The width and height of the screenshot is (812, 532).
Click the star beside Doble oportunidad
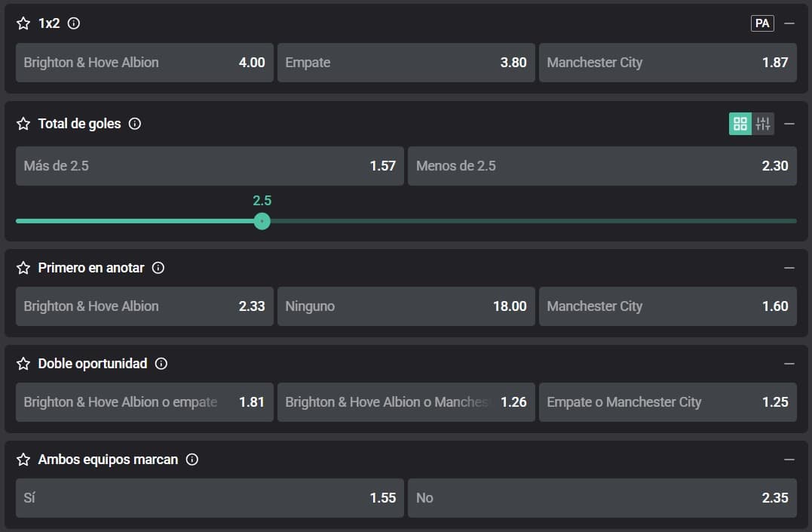point(23,364)
